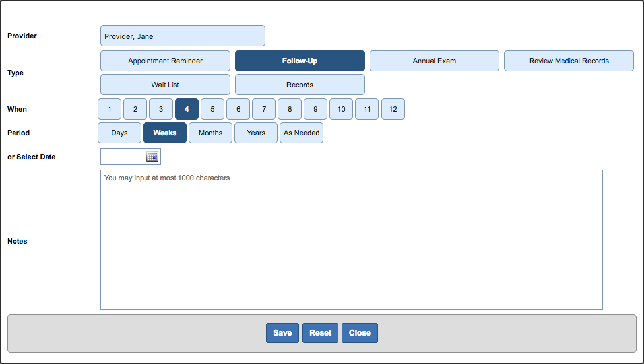Set the When value to 1

pyautogui.click(x=110, y=109)
